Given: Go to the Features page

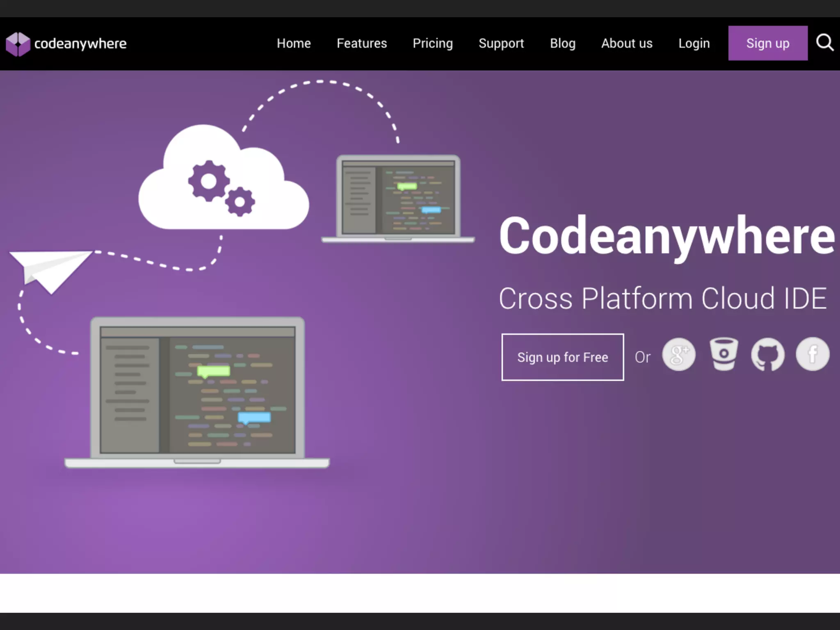Looking at the screenshot, I should coord(362,43).
